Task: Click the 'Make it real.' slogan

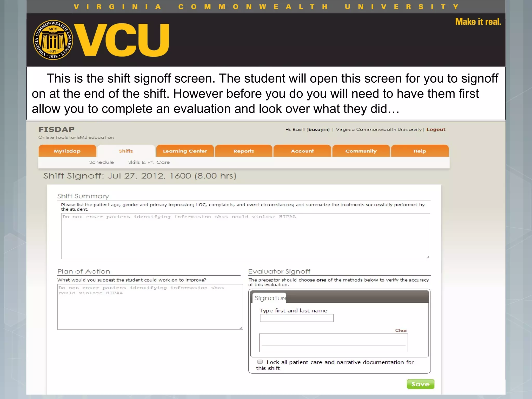Action: pyautogui.click(x=478, y=22)
